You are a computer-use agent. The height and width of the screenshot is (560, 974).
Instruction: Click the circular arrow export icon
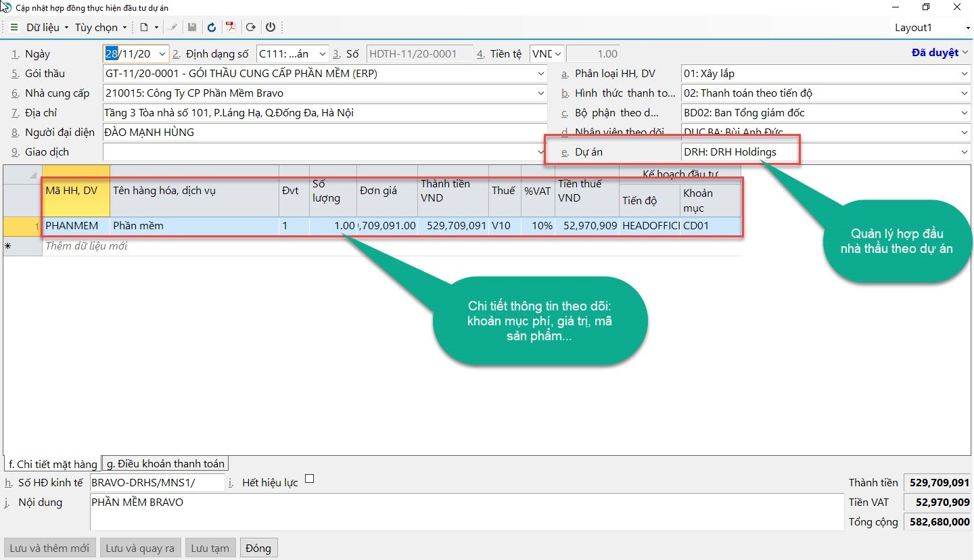(x=251, y=28)
